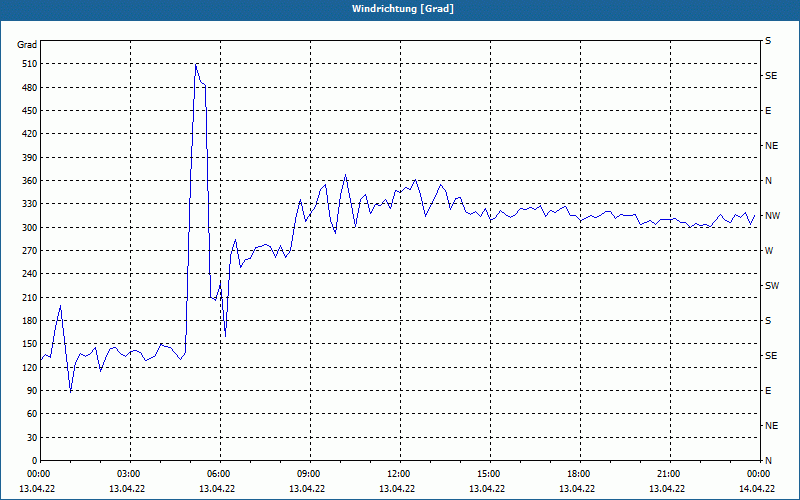The width and height of the screenshot is (800, 500).
Task: Select the 270 value on the y-axis
Action: (x=30, y=251)
